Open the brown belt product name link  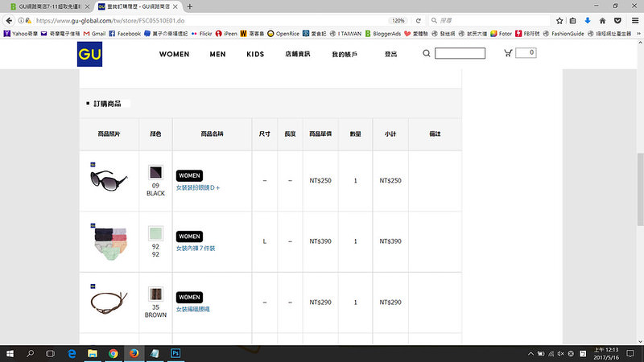(193, 309)
